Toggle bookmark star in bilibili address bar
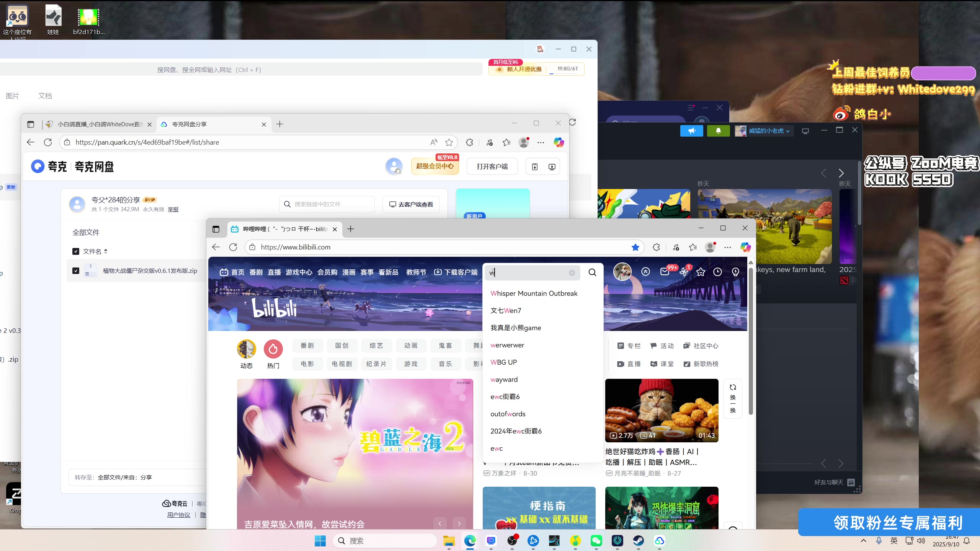This screenshot has height=551, width=980. [635, 247]
